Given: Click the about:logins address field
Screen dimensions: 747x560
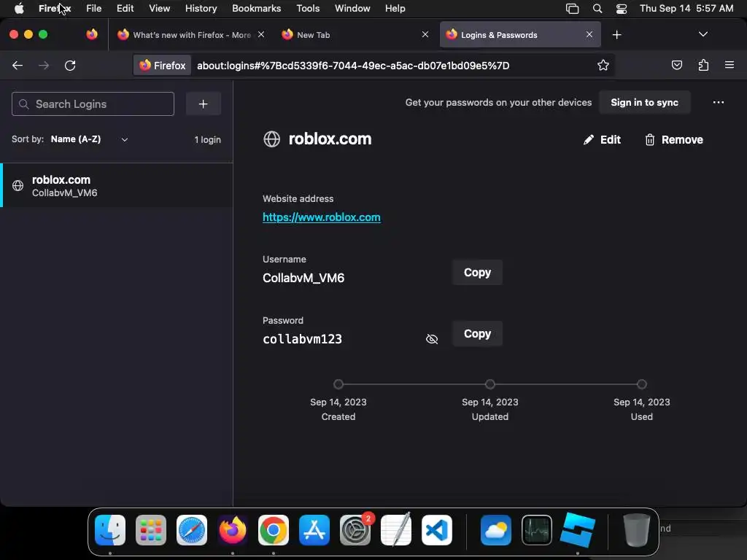Looking at the screenshot, I should [353, 66].
